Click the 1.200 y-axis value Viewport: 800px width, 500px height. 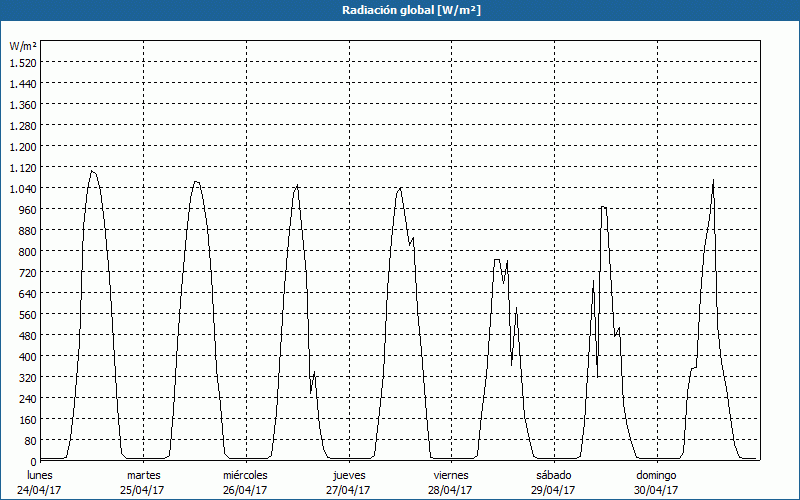coord(23,146)
